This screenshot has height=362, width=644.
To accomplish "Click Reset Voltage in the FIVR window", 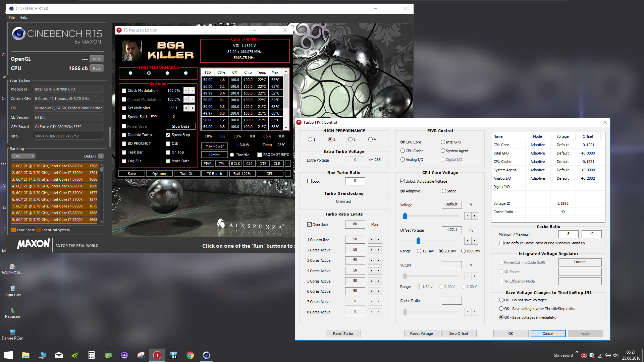I will 421,334.
